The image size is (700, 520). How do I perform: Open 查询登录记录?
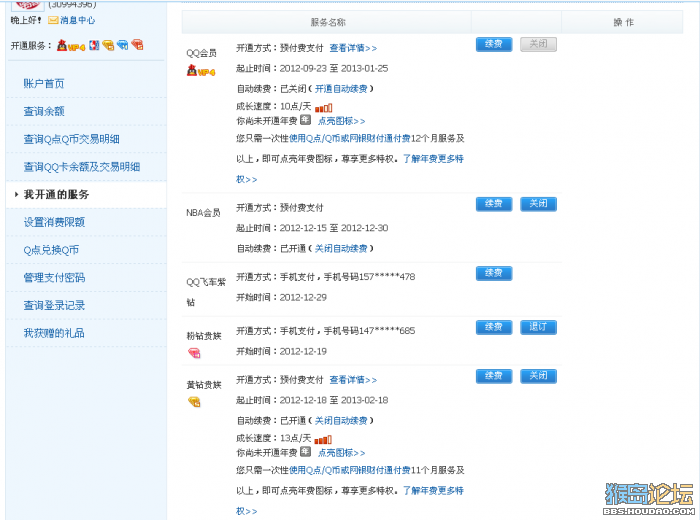pos(54,305)
